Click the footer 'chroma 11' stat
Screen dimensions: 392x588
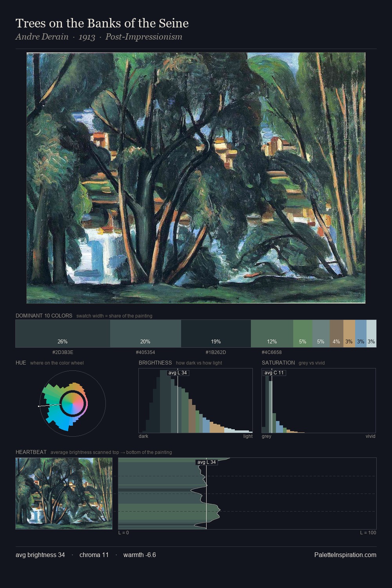[94, 555]
